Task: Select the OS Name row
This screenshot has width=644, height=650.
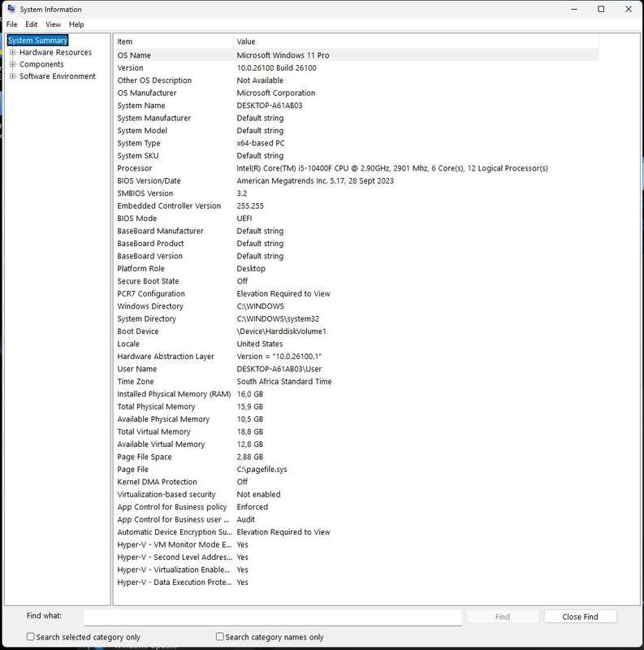Action: [357, 55]
